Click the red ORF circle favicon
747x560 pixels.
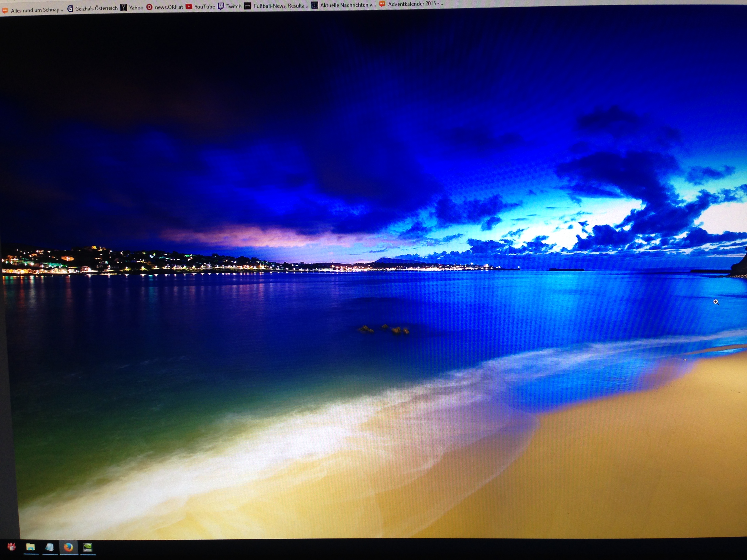pos(149,7)
